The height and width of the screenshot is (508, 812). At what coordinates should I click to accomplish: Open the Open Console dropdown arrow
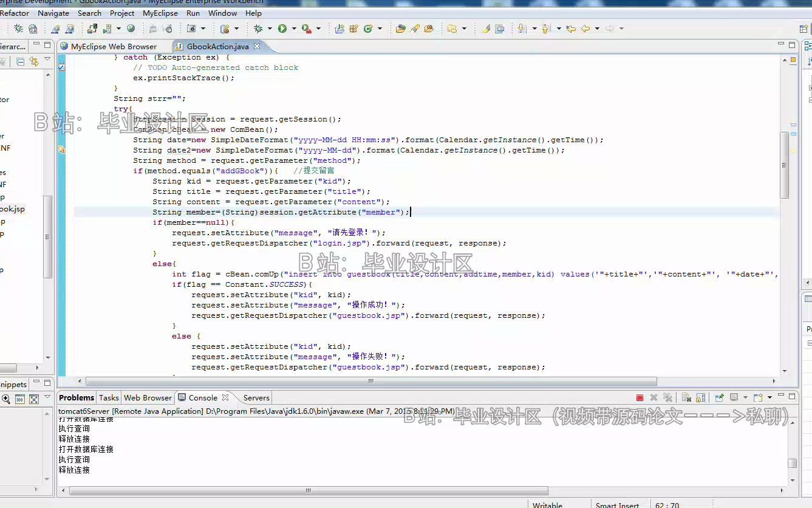769,397
